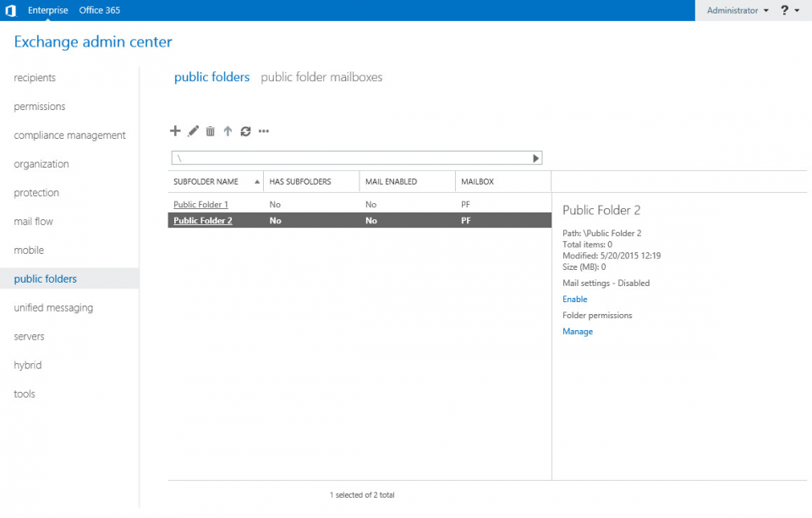This screenshot has width=812, height=518.
Task: Click the breadcrumb navigation right arrow
Action: pos(535,157)
